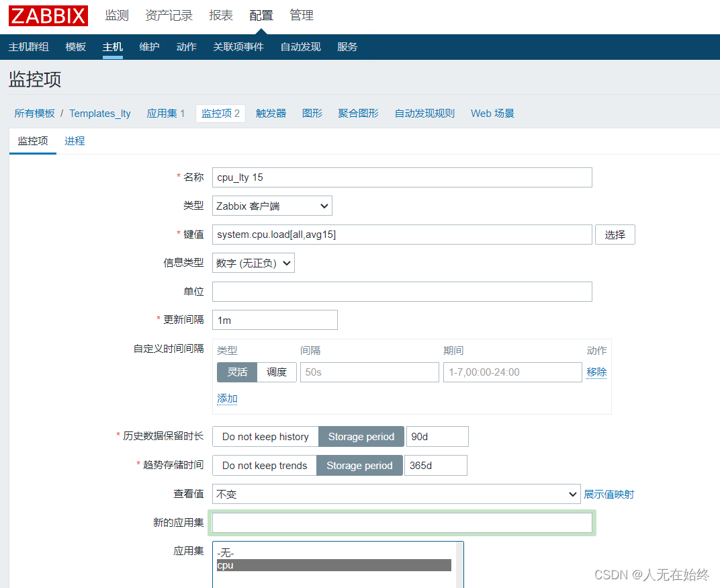Go to 自动发现 submenu
This screenshot has width=720, height=588.
click(300, 47)
